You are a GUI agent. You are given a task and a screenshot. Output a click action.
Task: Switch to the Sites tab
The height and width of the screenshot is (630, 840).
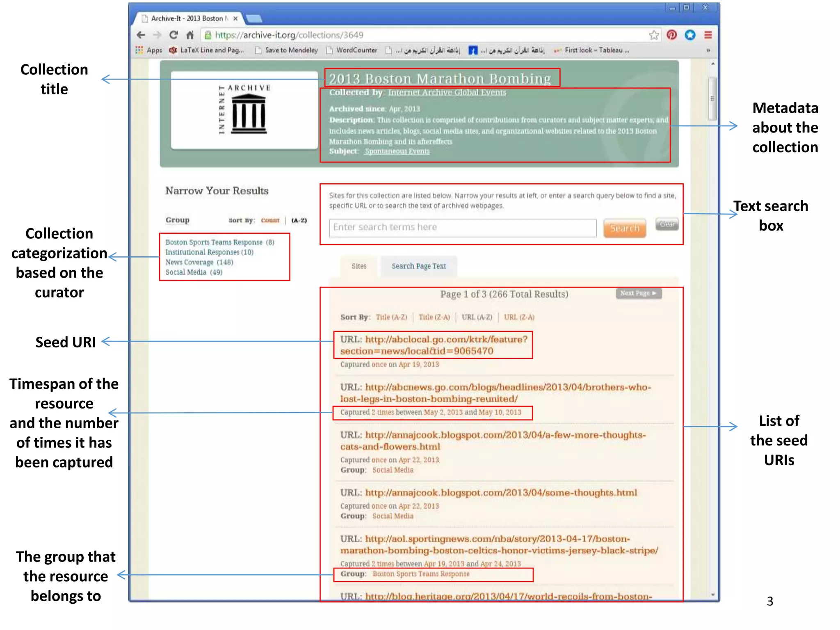point(359,266)
